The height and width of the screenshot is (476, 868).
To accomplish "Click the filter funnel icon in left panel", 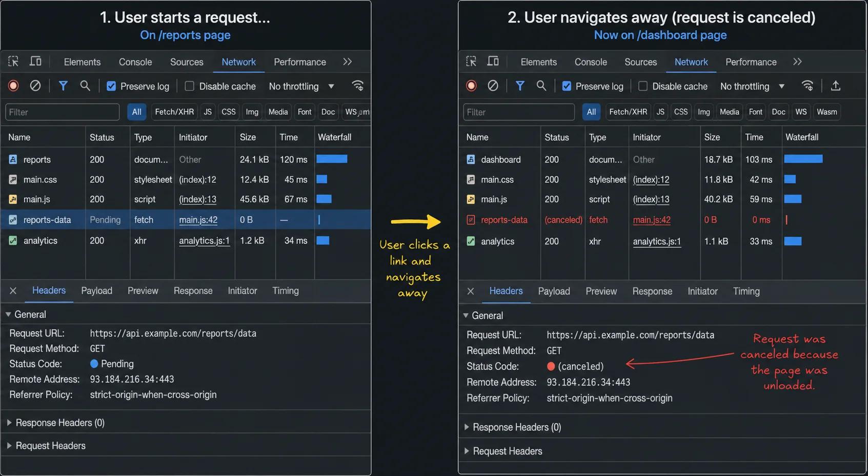I will [63, 86].
